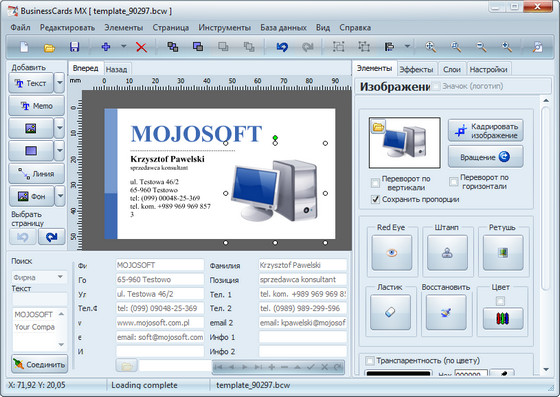Open the Фирма search combo box
The image size is (560, 397).
pyautogui.click(x=39, y=277)
